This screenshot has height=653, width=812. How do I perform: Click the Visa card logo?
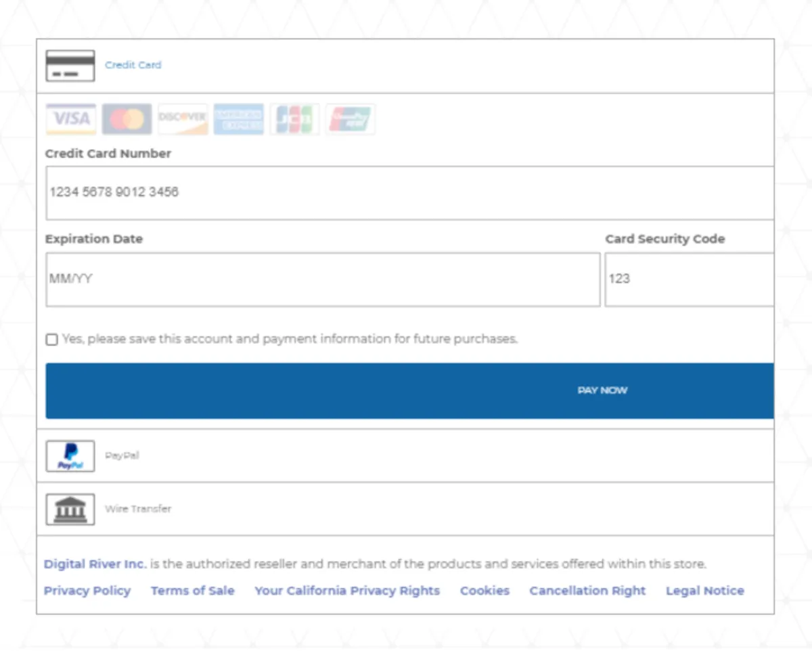point(71,119)
